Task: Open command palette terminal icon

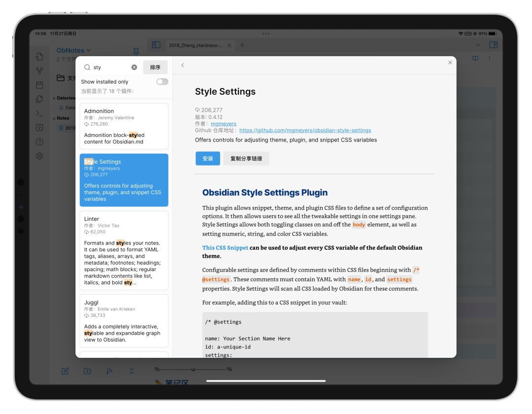Action: [x=39, y=113]
